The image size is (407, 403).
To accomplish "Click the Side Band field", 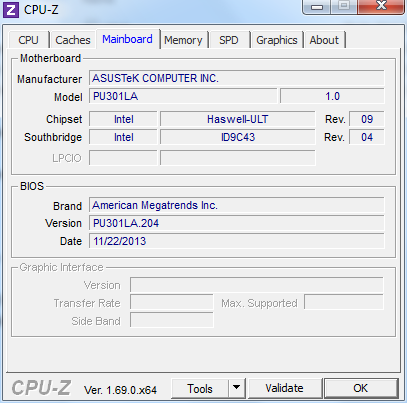I will click(172, 320).
